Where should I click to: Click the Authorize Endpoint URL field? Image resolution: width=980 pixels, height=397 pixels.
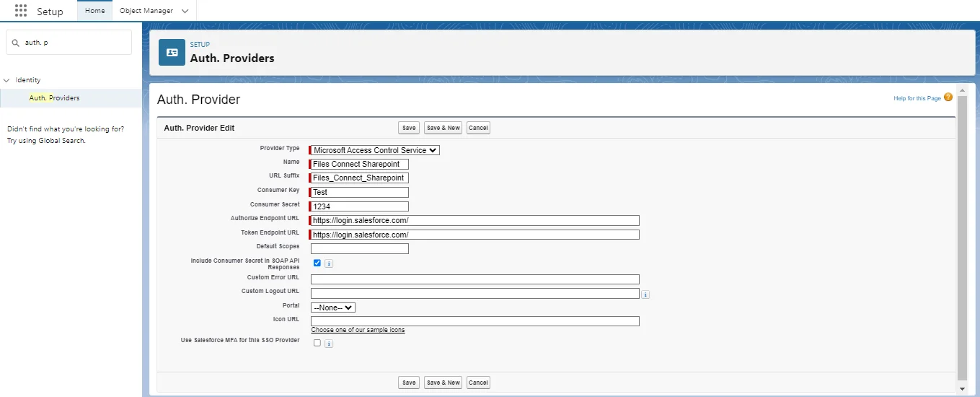click(474, 220)
